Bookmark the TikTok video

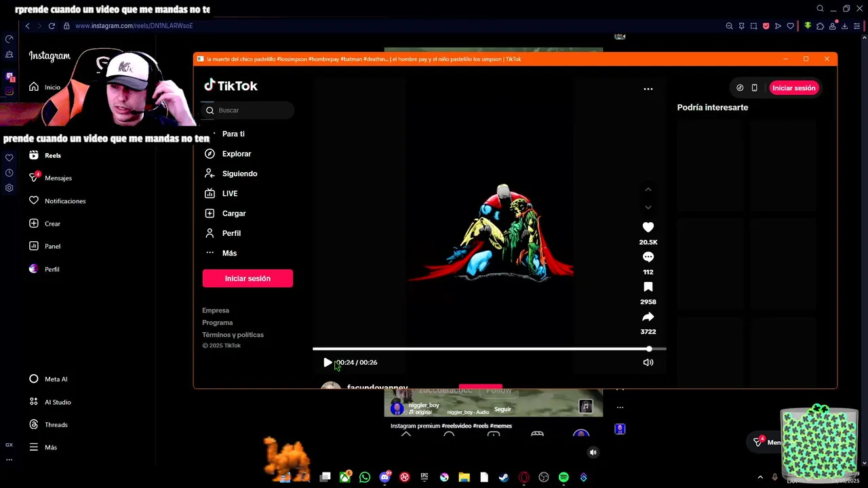648,287
